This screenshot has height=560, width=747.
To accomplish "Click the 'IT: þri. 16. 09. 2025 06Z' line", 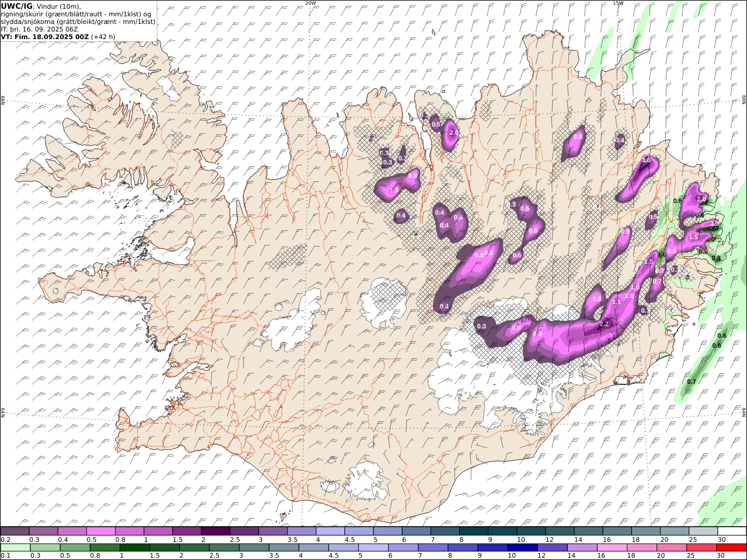I will coord(39,29).
